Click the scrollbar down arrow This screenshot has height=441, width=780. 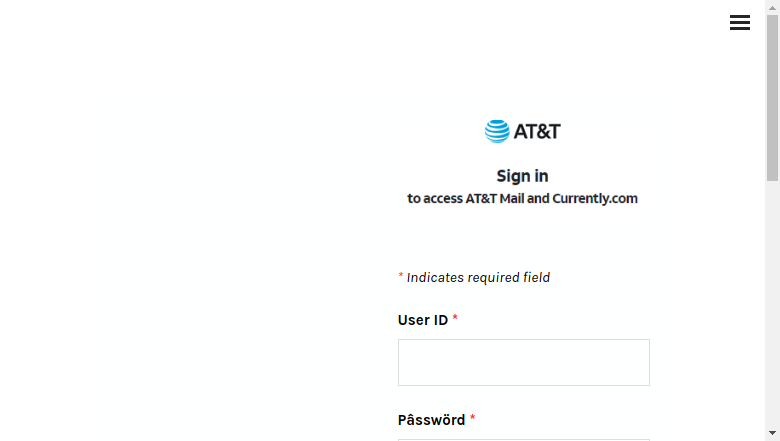[772, 433]
